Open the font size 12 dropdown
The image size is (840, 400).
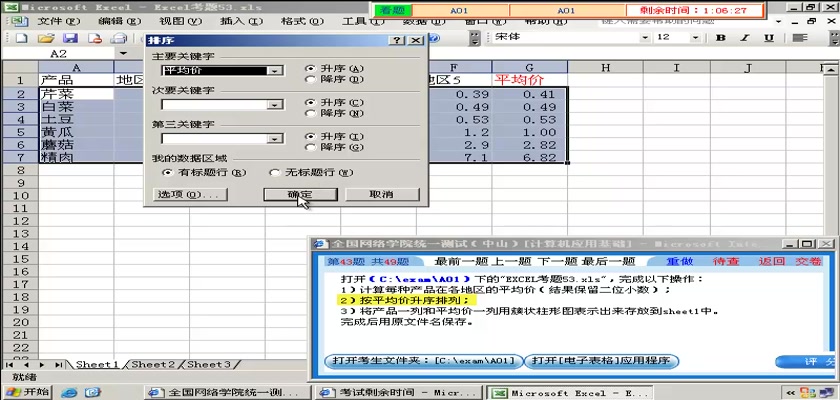[x=695, y=37]
